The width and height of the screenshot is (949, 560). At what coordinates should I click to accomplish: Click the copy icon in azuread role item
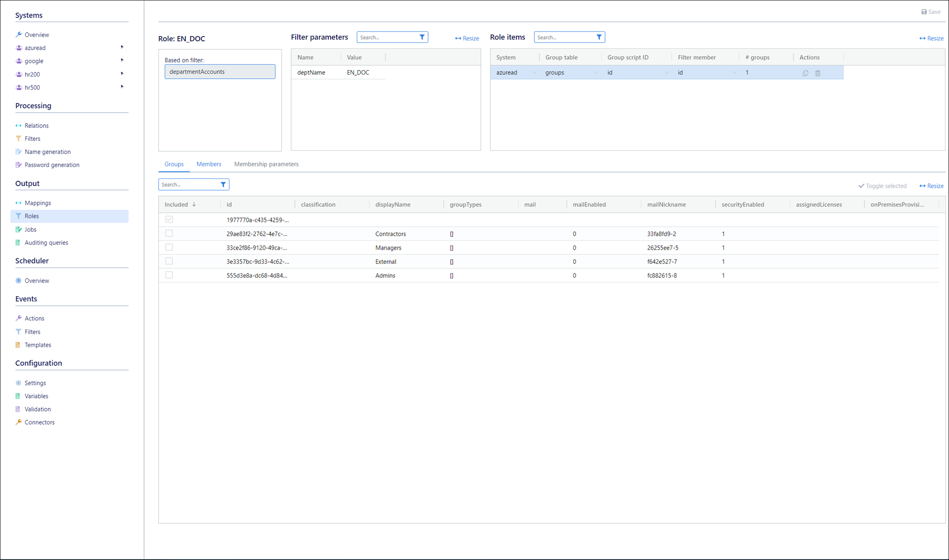click(805, 73)
